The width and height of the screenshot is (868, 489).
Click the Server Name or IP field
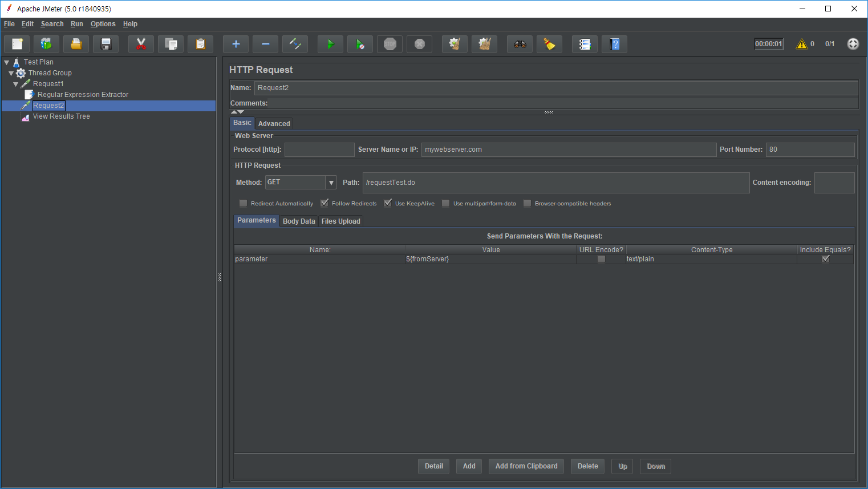(569, 149)
